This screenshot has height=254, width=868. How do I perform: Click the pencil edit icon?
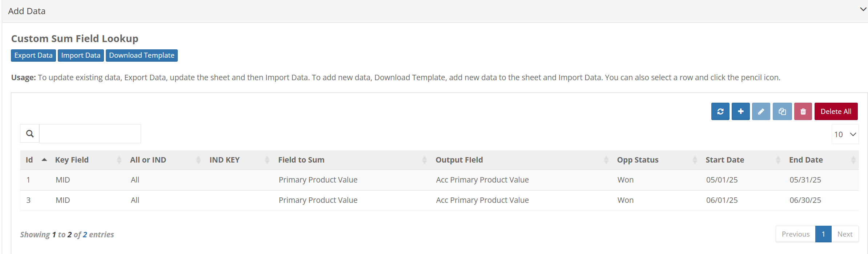click(761, 111)
